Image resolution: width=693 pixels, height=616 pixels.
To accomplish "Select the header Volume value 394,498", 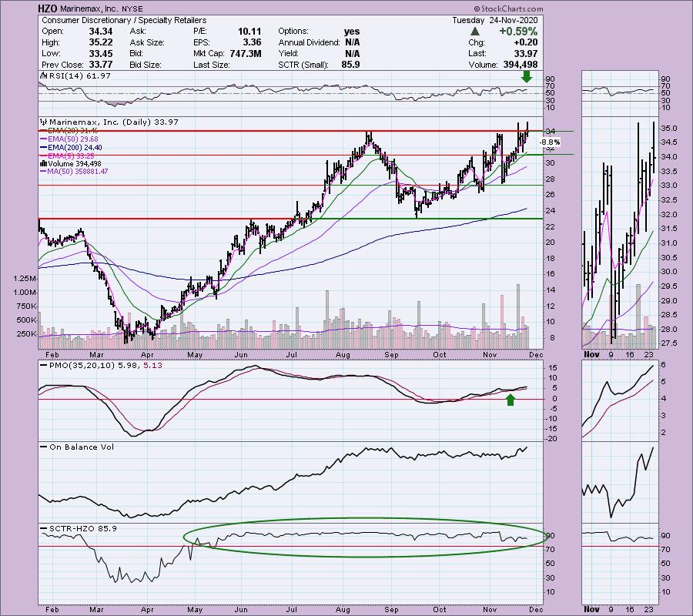I will tap(521, 65).
